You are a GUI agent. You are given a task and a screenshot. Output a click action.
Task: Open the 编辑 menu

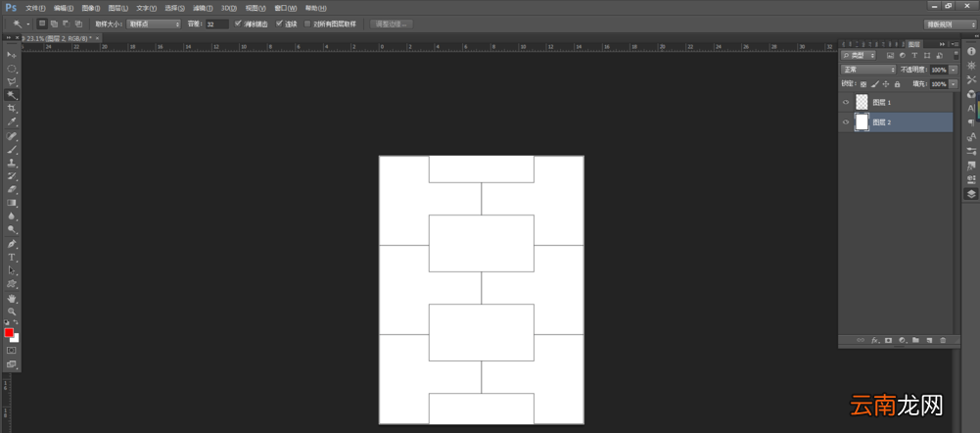coord(63,8)
